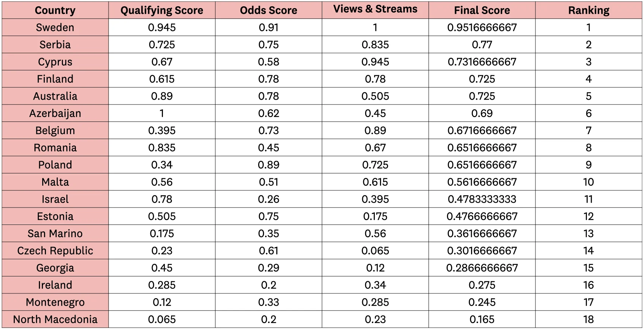
Task: Select the Ranking column header
Action: coord(588,10)
